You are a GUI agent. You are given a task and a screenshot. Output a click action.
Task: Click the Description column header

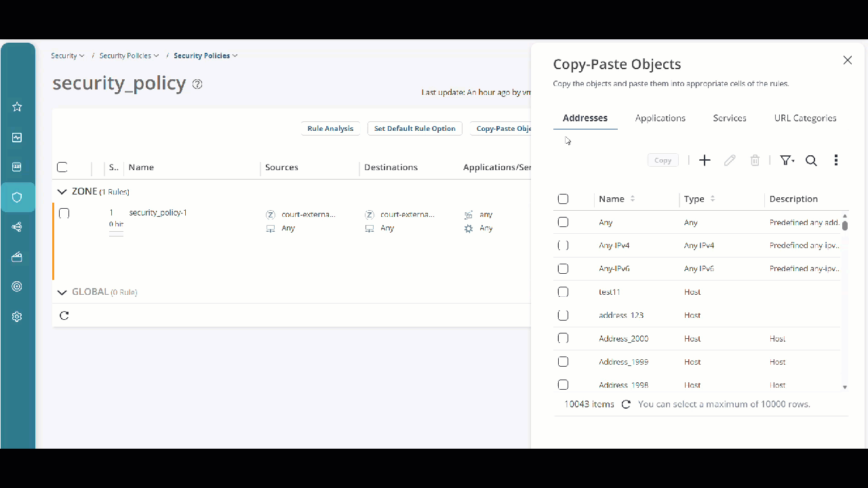pyautogui.click(x=793, y=199)
